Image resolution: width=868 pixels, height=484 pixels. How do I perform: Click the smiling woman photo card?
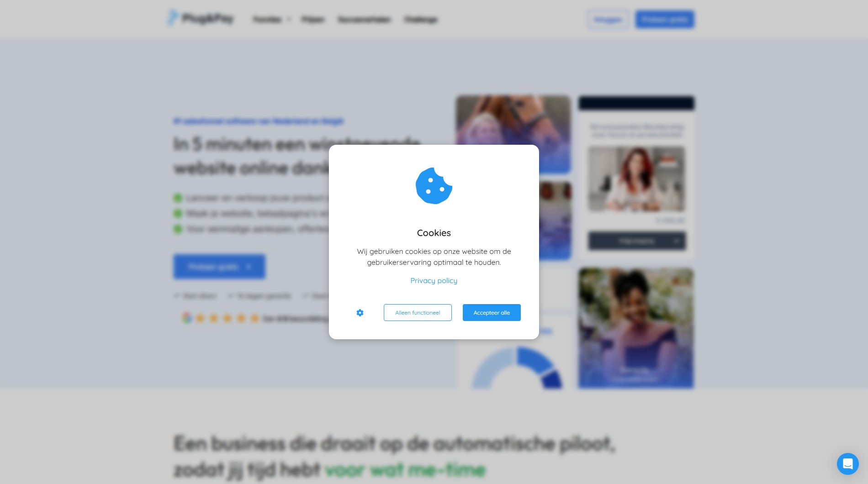click(636, 328)
